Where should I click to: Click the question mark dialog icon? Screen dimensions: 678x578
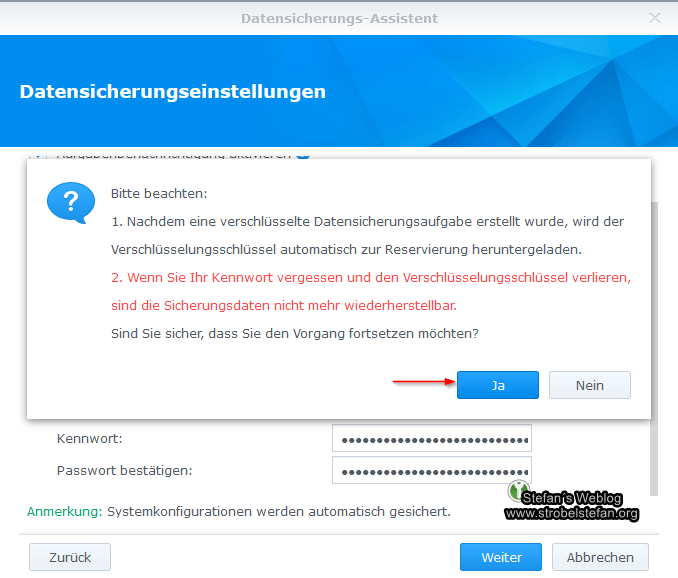coord(71,203)
